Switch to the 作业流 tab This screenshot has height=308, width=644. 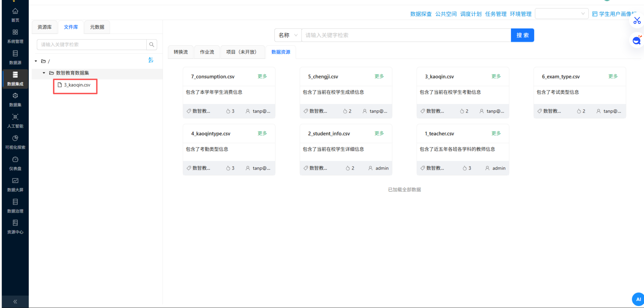(x=207, y=52)
